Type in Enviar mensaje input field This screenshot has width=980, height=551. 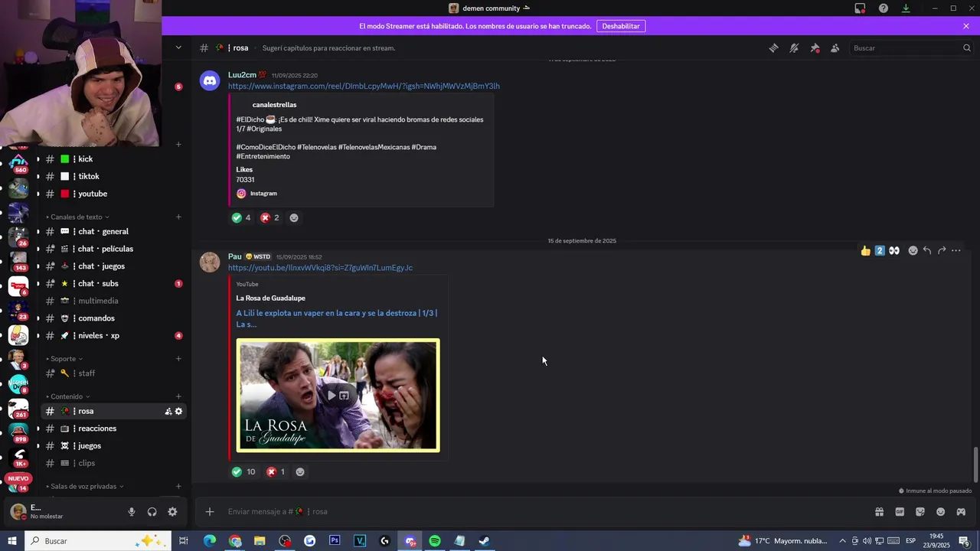536,512
